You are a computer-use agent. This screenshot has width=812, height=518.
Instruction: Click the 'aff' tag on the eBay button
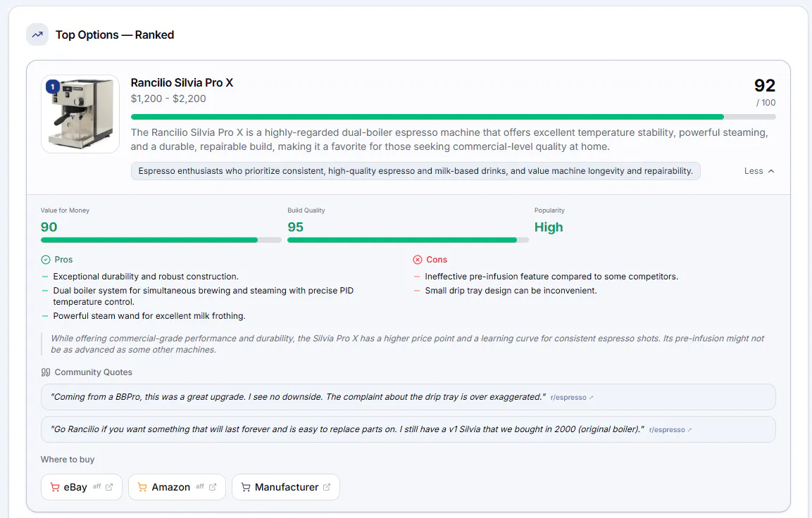point(97,486)
